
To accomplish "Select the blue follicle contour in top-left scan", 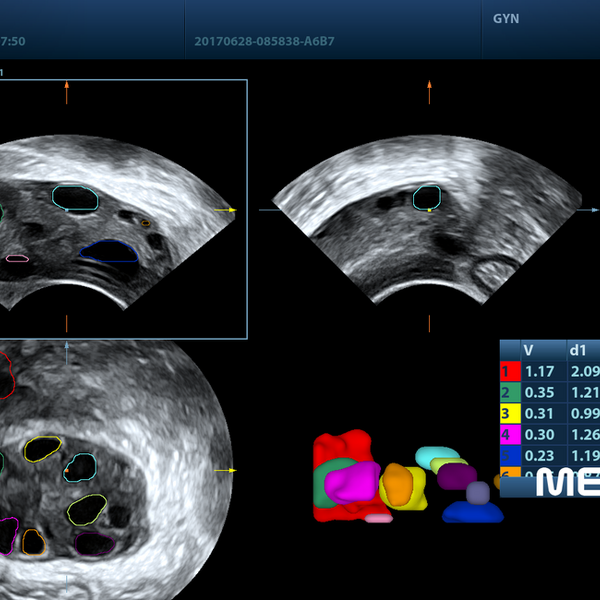I will [x=109, y=251].
